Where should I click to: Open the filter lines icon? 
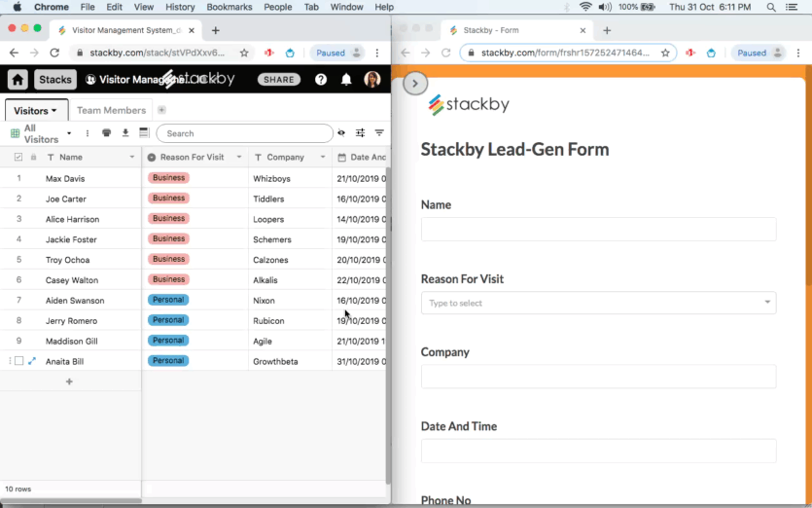(379, 133)
